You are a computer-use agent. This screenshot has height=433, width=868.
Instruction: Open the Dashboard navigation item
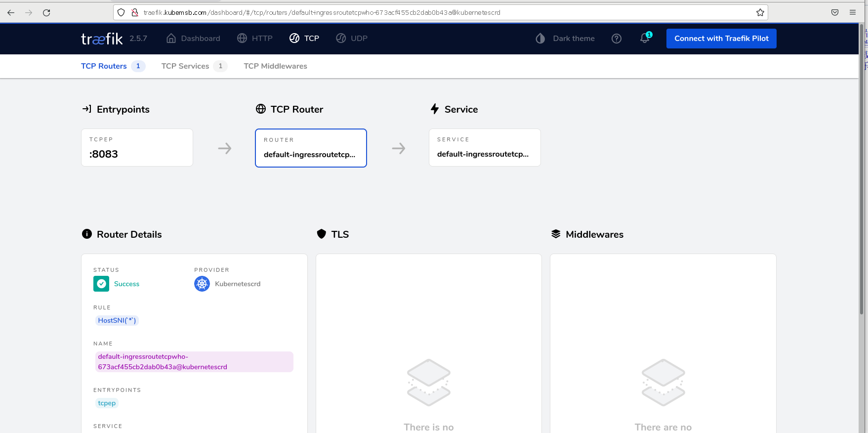[x=193, y=39]
